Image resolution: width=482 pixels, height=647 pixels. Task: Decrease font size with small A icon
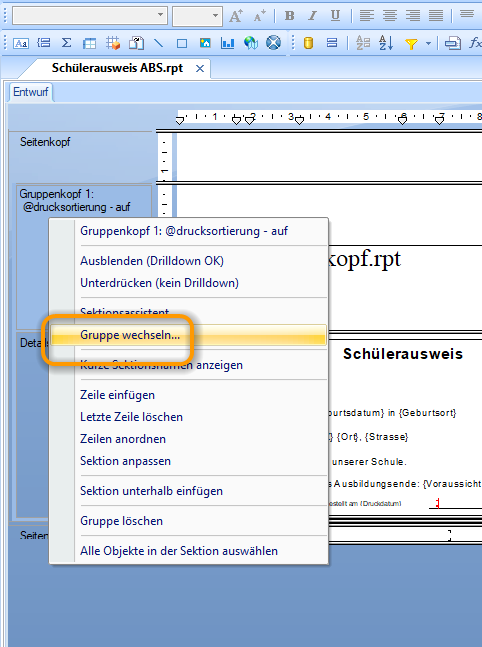[260, 16]
